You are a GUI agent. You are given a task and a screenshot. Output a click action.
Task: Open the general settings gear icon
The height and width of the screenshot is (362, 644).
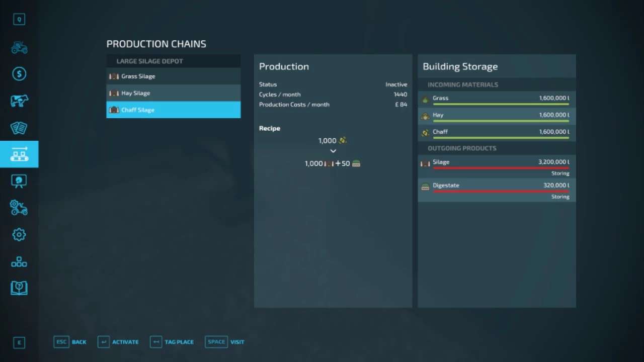pos(19,234)
